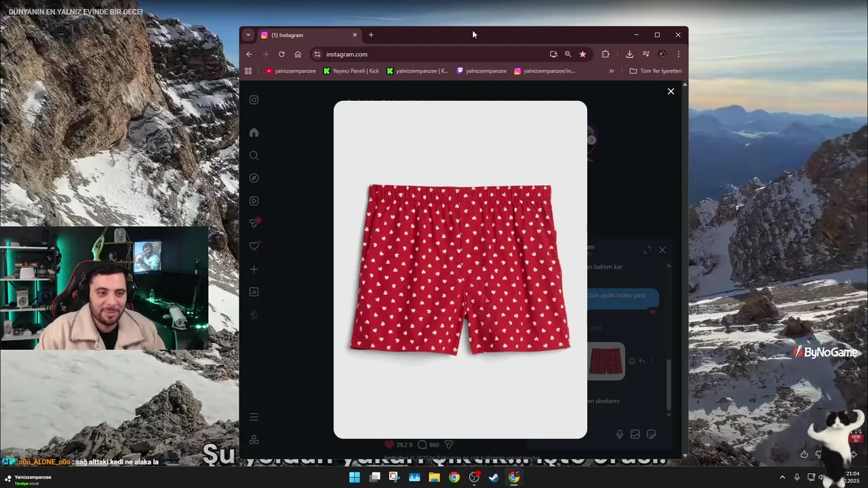This screenshot has height=488, width=868.
Task: Open a new browser tab
Action: [371, 35]
